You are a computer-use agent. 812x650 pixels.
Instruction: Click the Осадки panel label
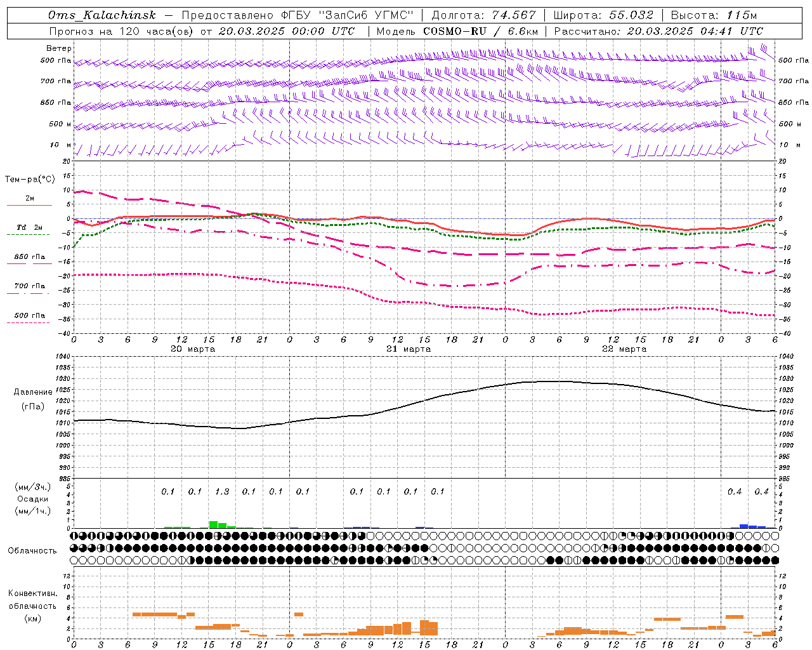[x=33, y=499]
